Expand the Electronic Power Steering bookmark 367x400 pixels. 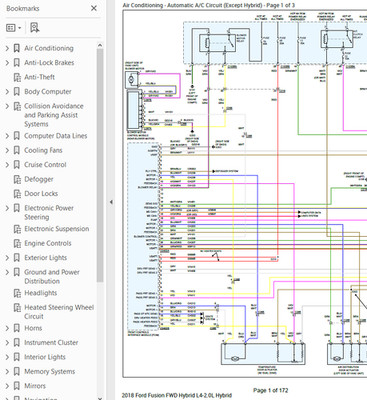[x=7, y=208]
